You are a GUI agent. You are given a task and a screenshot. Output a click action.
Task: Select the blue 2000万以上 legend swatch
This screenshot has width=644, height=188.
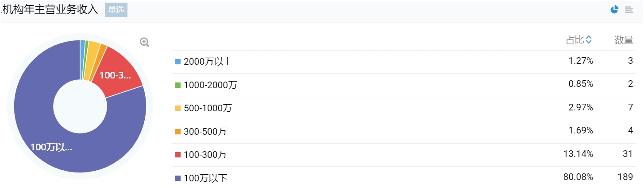click(178, 62)
